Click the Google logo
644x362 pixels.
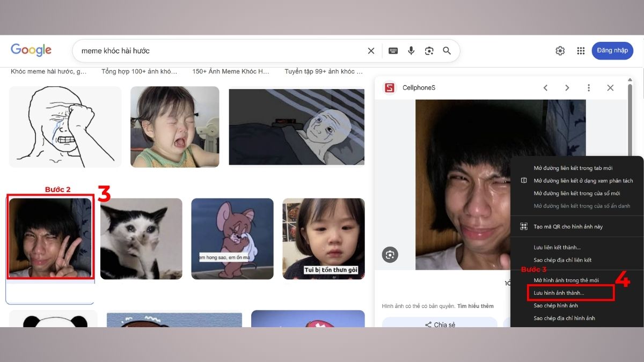31,49
